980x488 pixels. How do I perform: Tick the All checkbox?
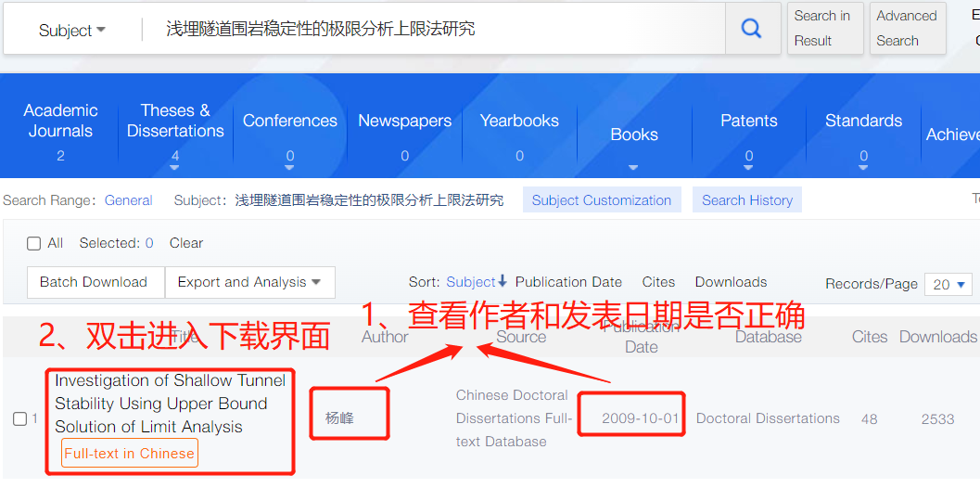(33, 243)
